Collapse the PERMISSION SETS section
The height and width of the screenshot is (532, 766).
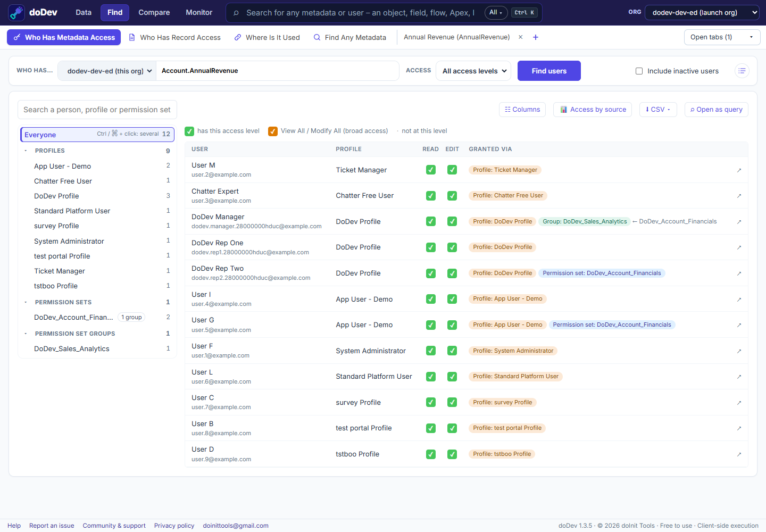[x=26, y=302]
